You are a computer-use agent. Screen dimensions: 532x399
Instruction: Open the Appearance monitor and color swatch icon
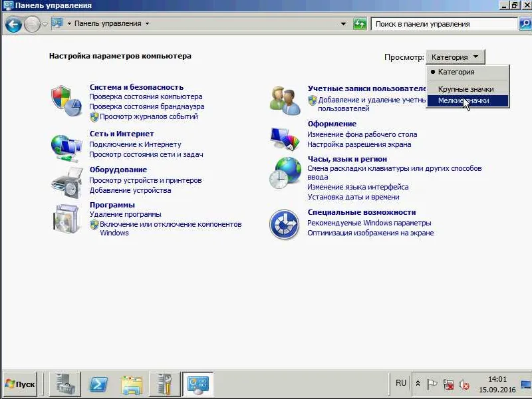coord(285,138)
